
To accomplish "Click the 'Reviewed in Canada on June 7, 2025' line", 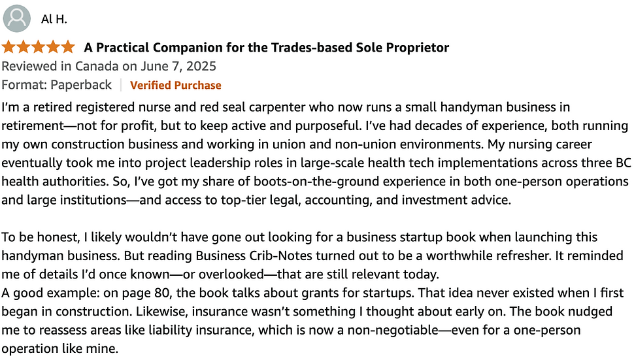I will click(x=108, y=66).
